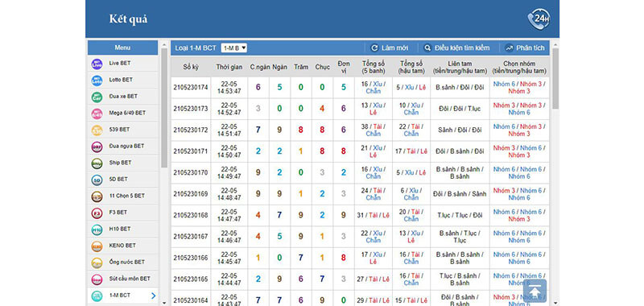This screenshot has width=644, height=306.
Task: Click draw number 2105230166
Action: tap(191, 258)
